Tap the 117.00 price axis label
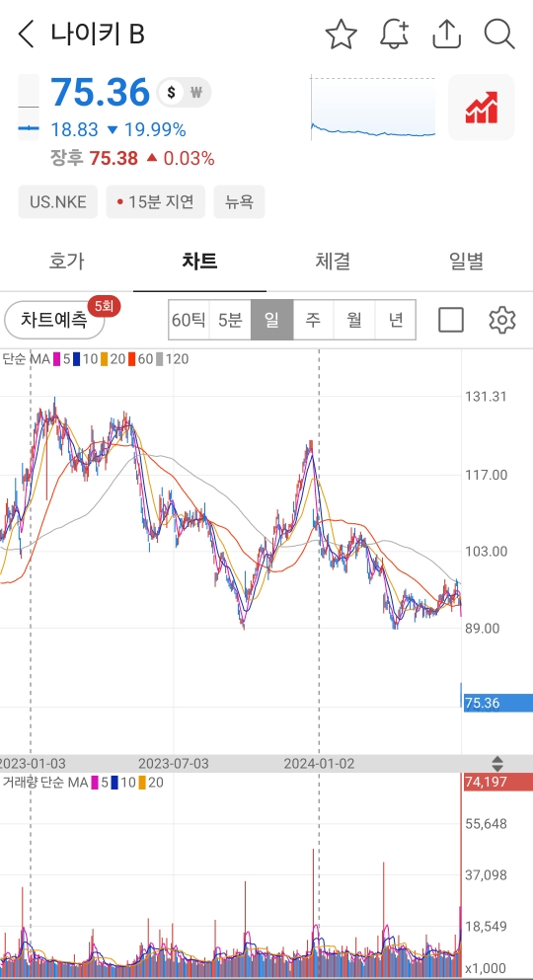Viewport: 533px width, 980px height. tap(487, 475)
